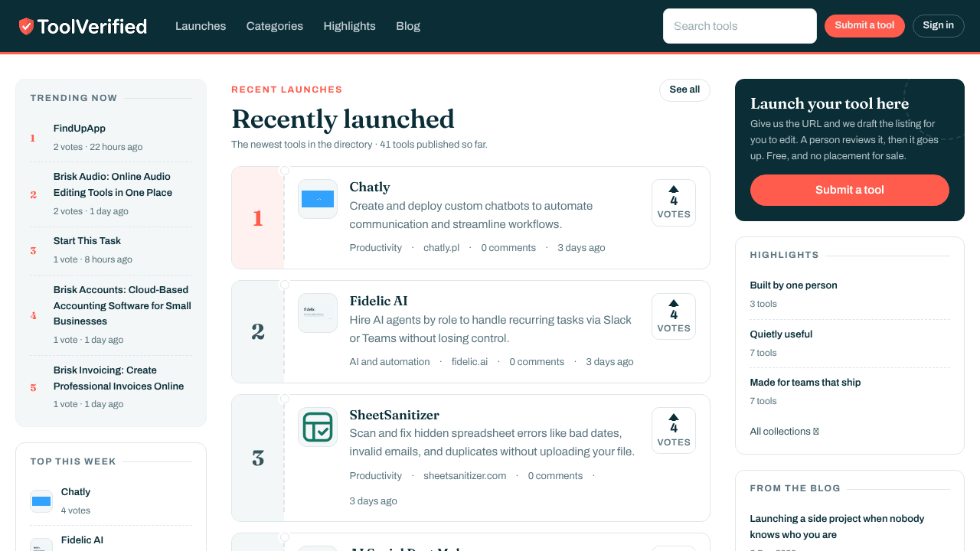Screen dimensions: 980x551
Task: Click the '3 days ago' text on Chatly
Action: click(581, 248)
